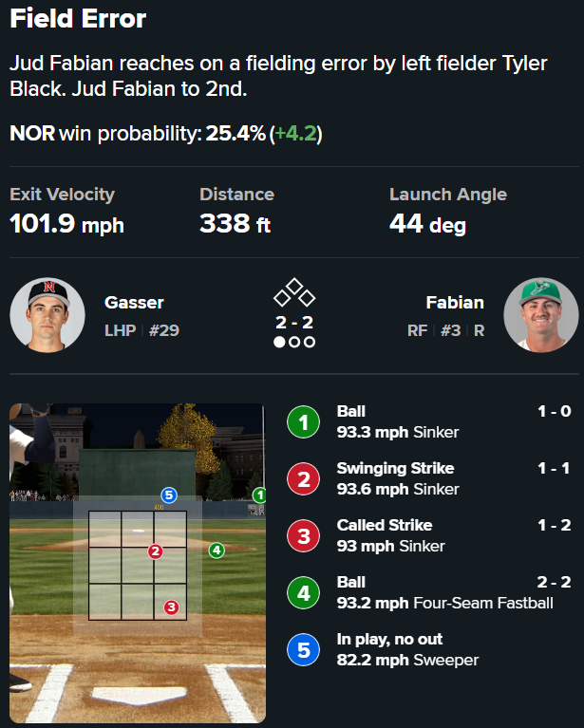Click the NOR win probability percentage
The image size is (584, 728).
[x=236, y=134]
